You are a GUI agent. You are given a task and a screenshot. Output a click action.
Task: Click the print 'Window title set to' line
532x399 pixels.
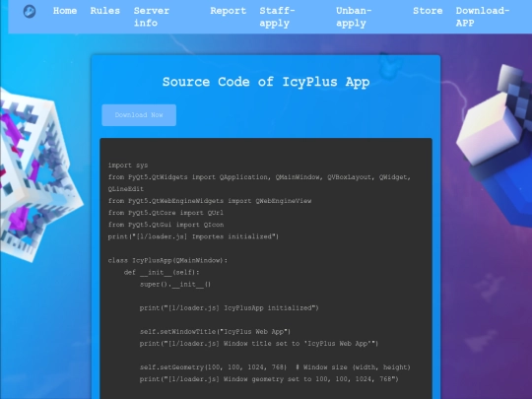tap(259, 344)
